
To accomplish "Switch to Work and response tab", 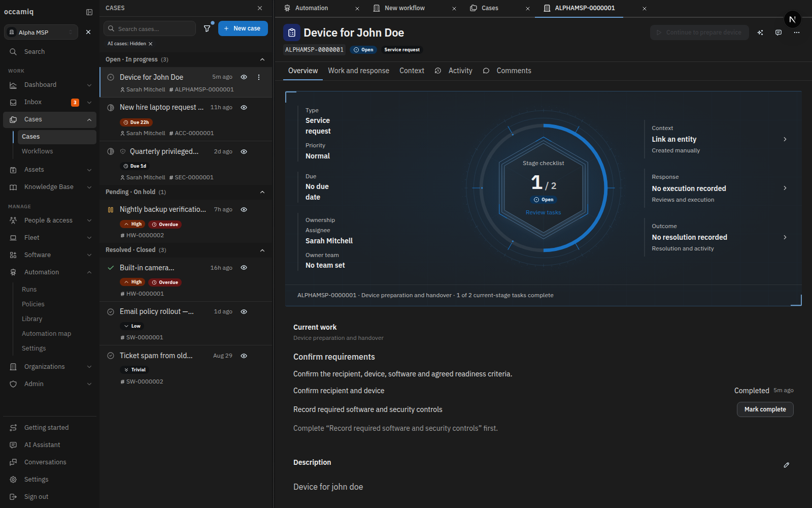I will tap(359, 71).
